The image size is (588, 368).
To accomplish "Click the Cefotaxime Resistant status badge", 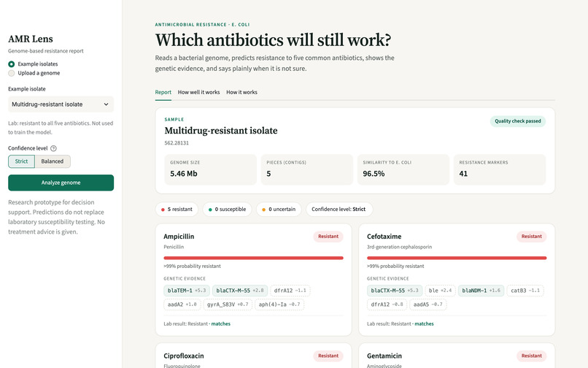I will (x=531, y=237).
